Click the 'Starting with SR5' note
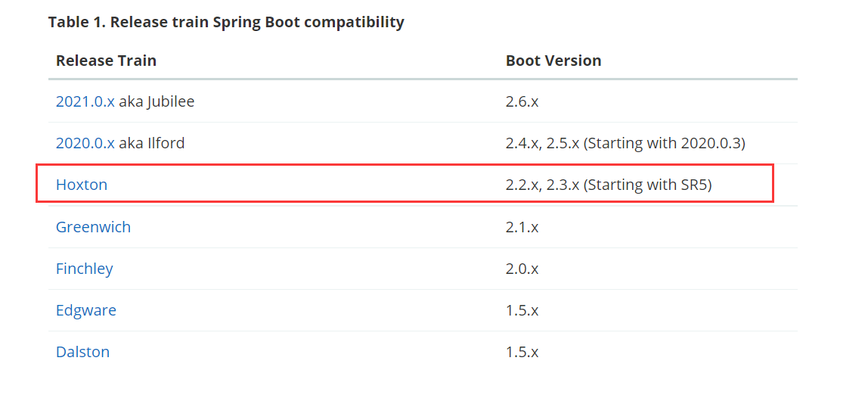This screenshot has width=868, height=395. pyautogui.click(x=647, y=185)
